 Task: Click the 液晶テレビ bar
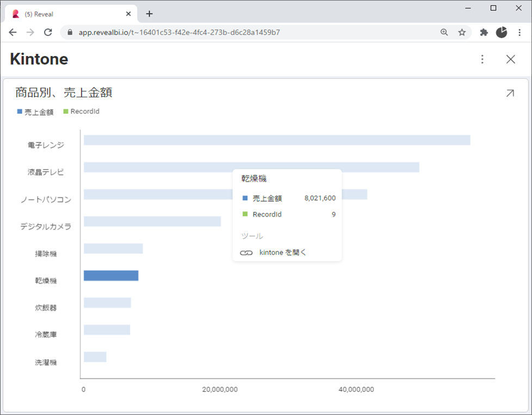point(251,168)
